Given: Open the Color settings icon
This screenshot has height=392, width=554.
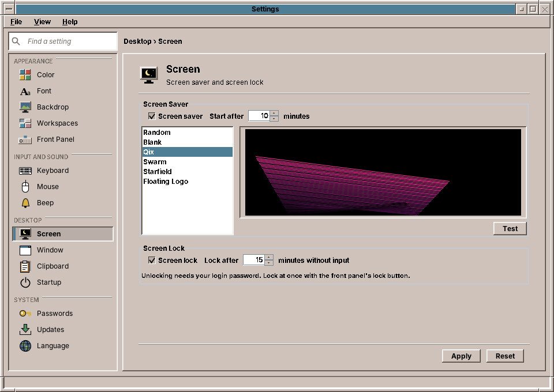Looking at the screenshot, I should [25, 75].
